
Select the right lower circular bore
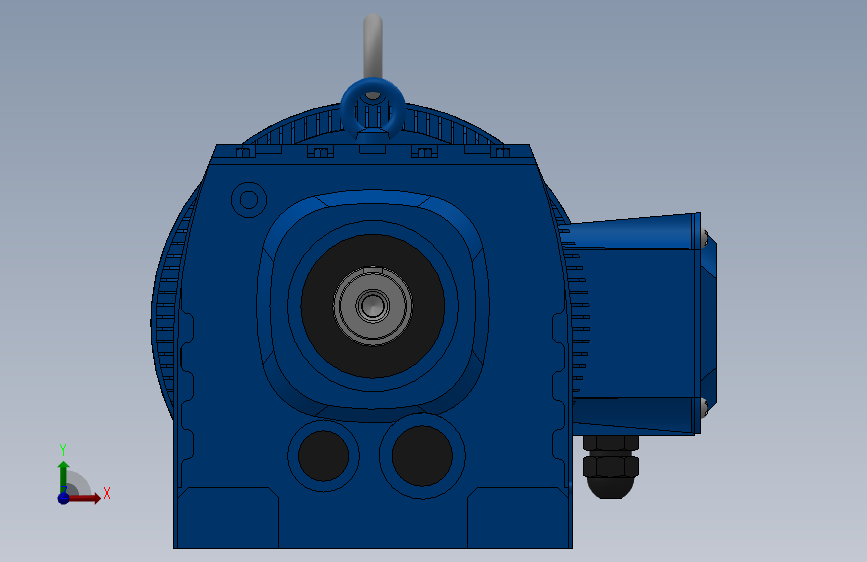422,456
